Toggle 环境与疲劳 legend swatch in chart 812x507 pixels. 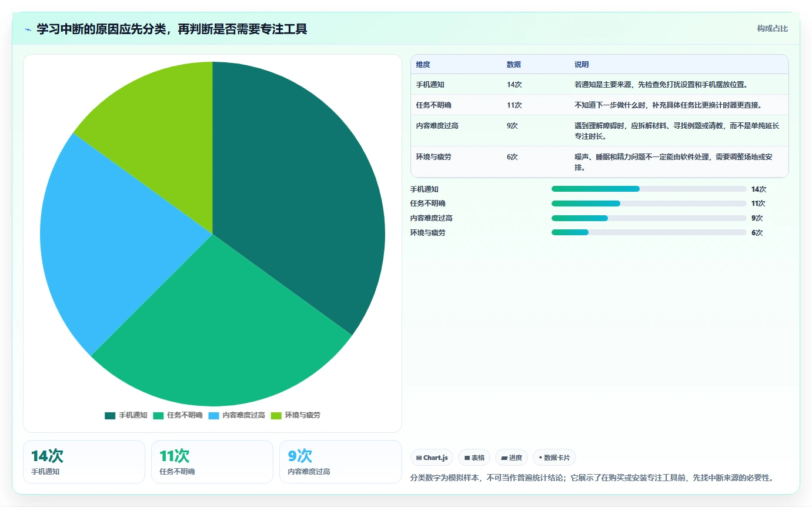point(276,415)
